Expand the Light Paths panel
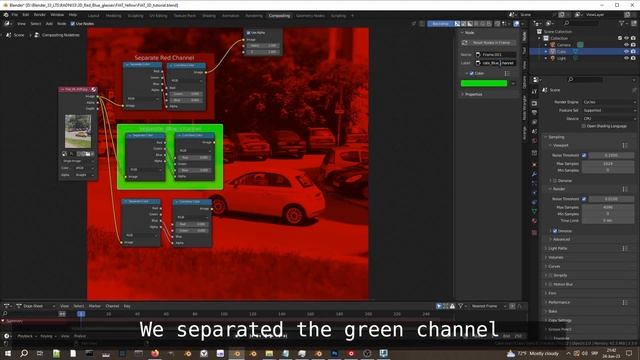 (558, 248)
